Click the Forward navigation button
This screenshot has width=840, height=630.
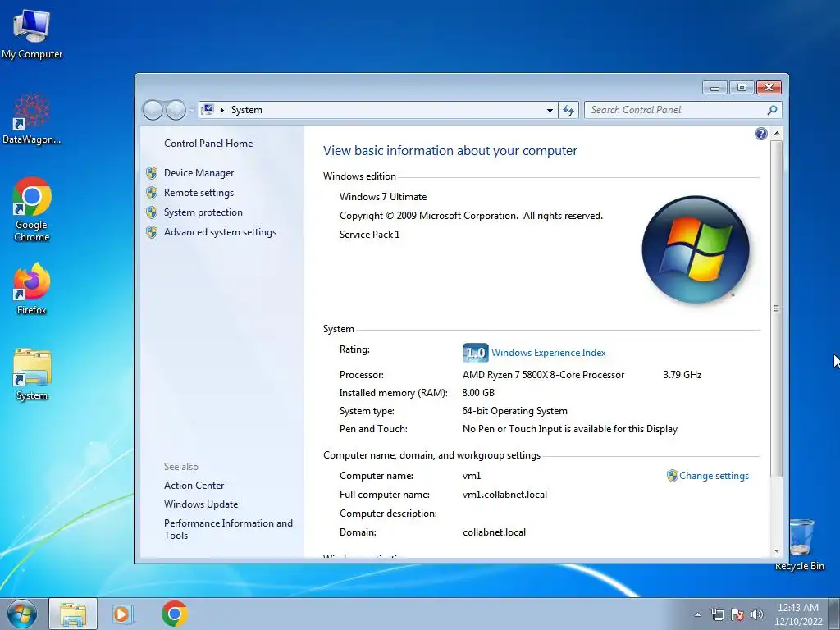point(176,110)
